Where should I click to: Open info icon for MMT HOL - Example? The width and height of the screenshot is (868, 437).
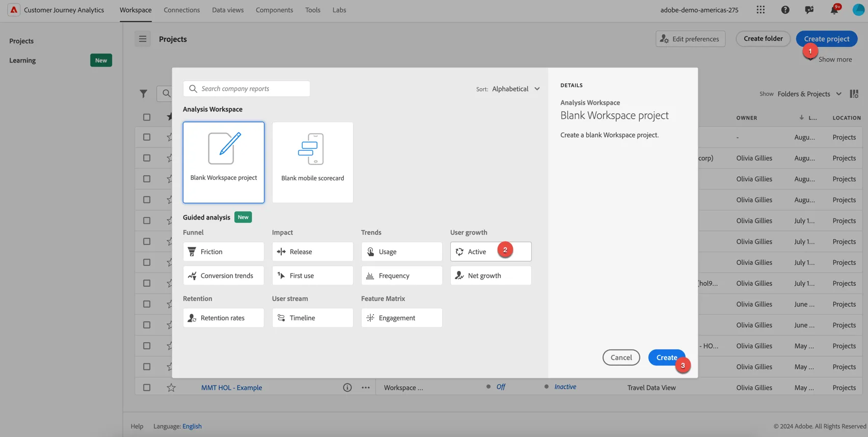click(347, 388)
